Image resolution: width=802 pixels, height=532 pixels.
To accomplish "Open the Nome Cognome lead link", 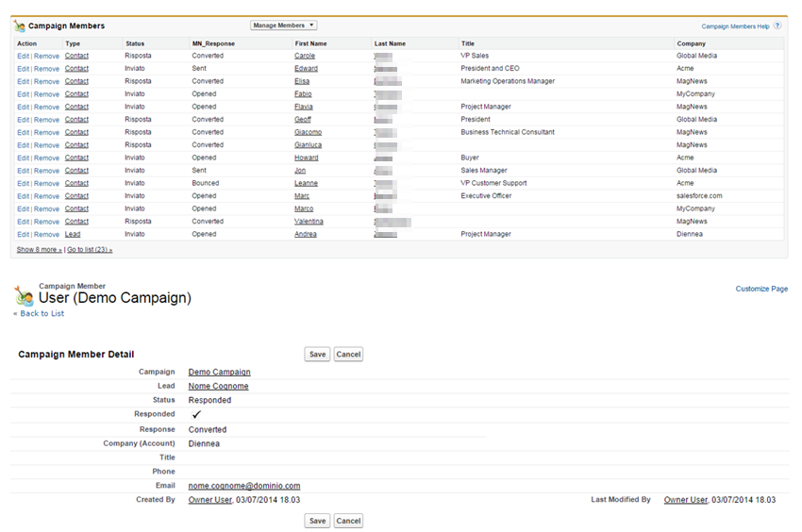I will [x=218, y=386].
